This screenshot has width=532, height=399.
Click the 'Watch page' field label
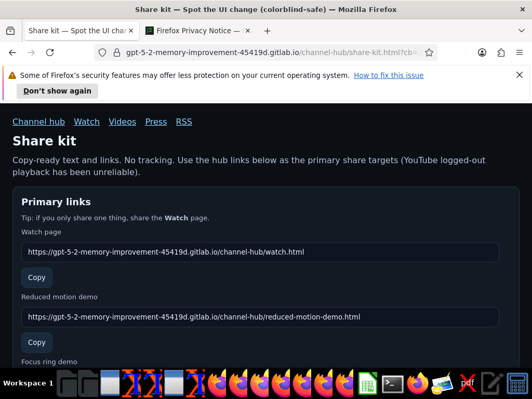pyautogui.click(x=42, y=232)
